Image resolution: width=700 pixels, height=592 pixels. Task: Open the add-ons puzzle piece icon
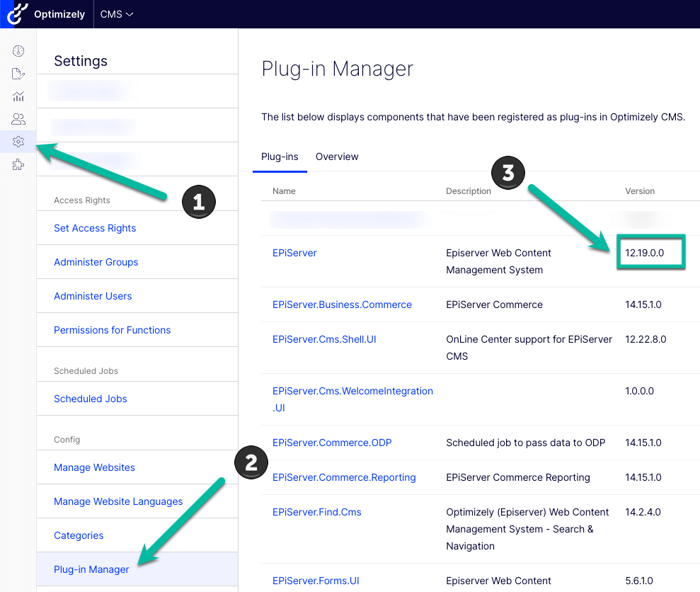(18, 164)
